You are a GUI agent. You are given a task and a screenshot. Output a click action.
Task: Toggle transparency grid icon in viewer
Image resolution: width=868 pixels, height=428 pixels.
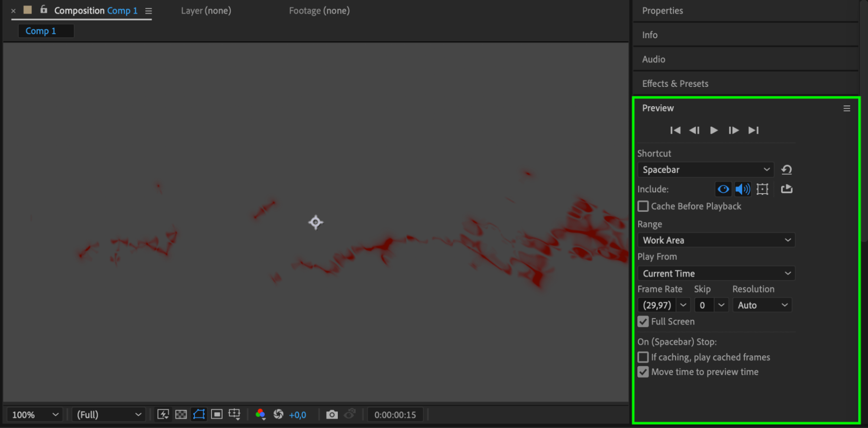181,415
